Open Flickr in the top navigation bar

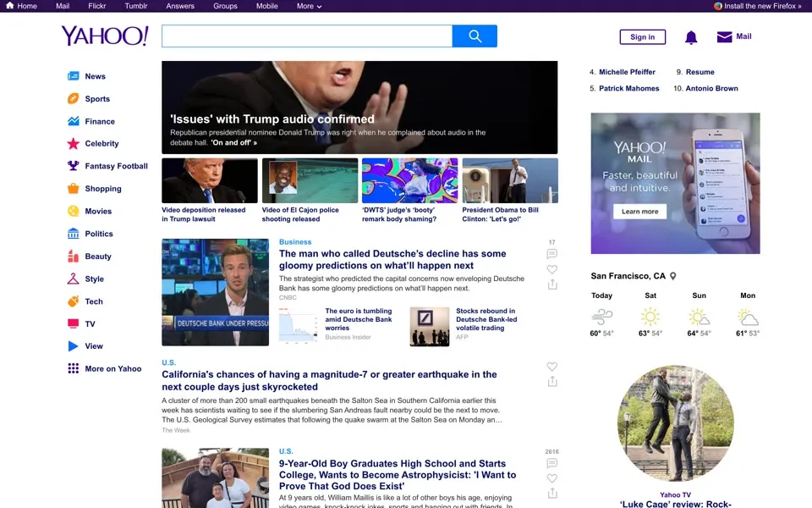(96, 6)
